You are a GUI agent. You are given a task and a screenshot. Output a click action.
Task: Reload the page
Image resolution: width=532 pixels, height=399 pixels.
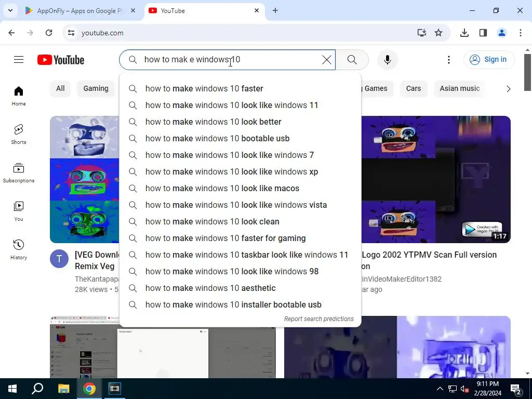click(x=49, y=33)
